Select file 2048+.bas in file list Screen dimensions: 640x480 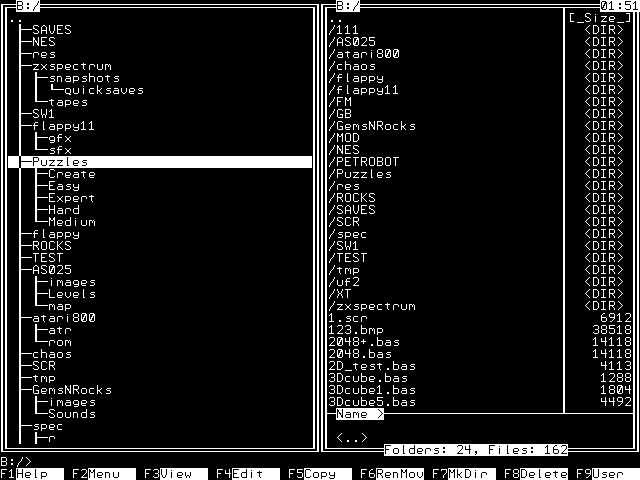click(360, 342)
